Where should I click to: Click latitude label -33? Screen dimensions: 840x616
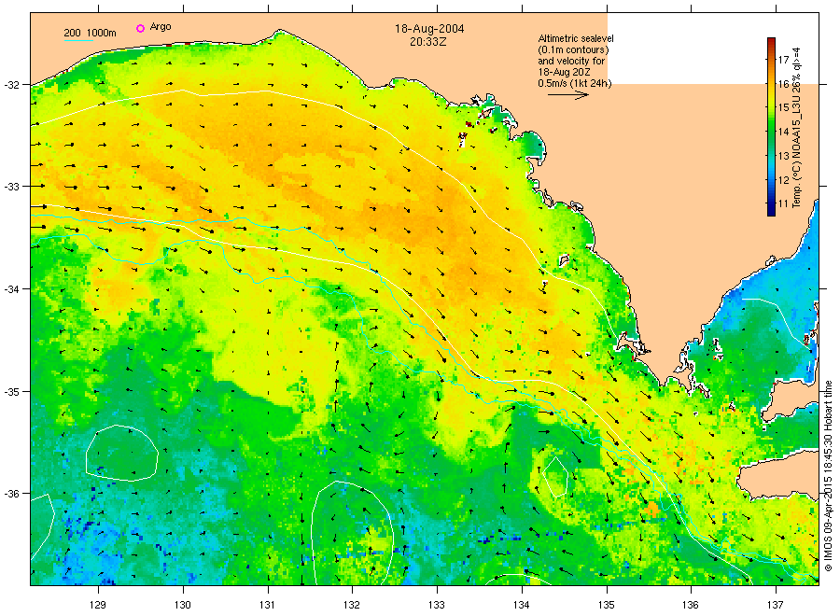(12, 187)
